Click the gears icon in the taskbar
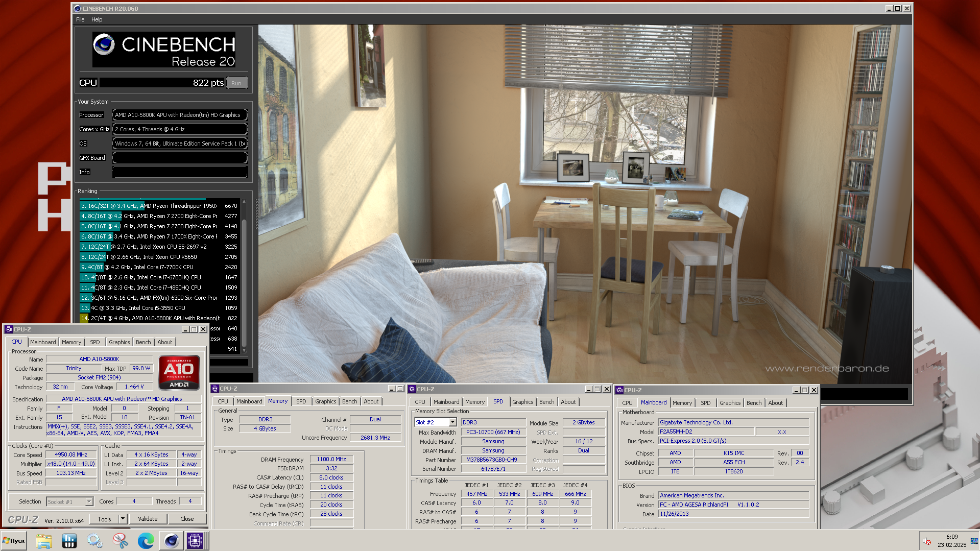The width and height of the screenshot is (980, 551). pyautogui.click(x=95, y=541)
